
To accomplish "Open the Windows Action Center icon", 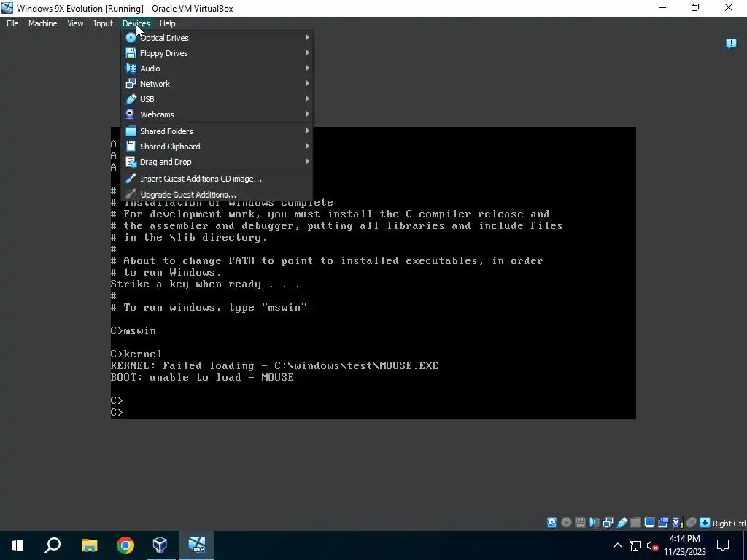I will 723,545.
